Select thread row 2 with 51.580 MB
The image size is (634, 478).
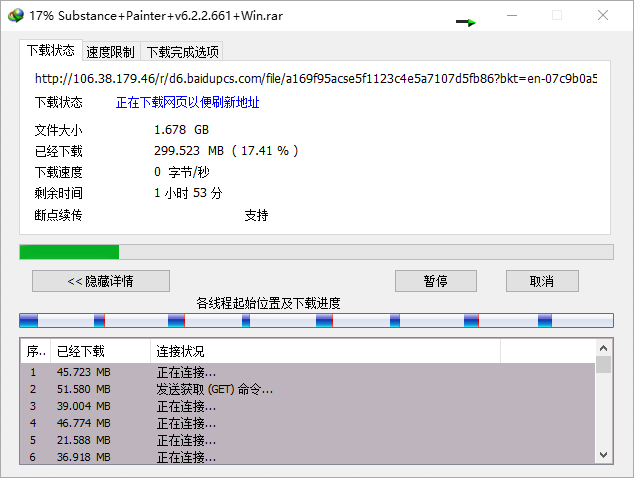coord(308,389)
